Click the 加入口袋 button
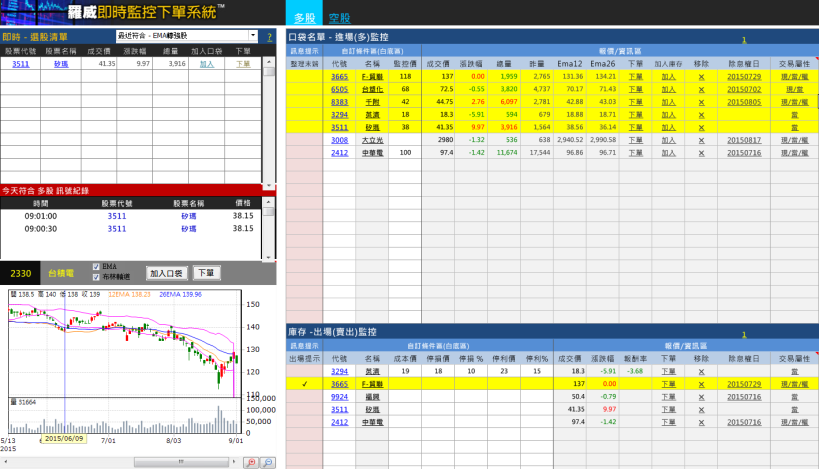Image resolution: width=819 pixels, height=469 pixels. (166, 272)
